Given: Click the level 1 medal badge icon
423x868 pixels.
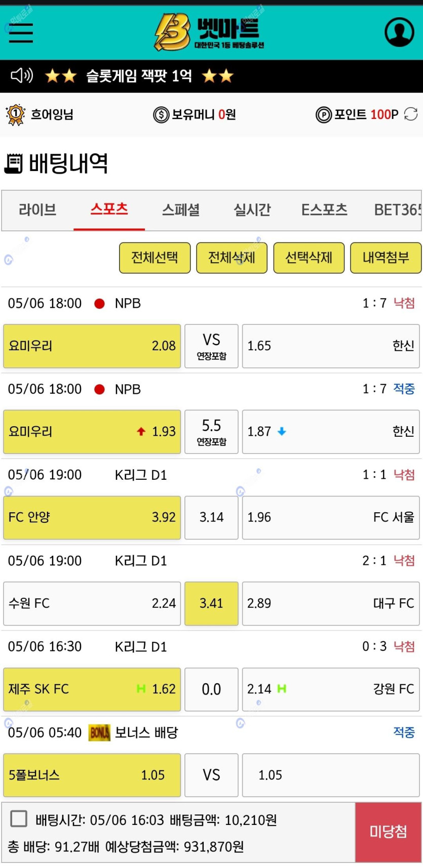Looking at the screenshot, I should [x=15, y=114].
